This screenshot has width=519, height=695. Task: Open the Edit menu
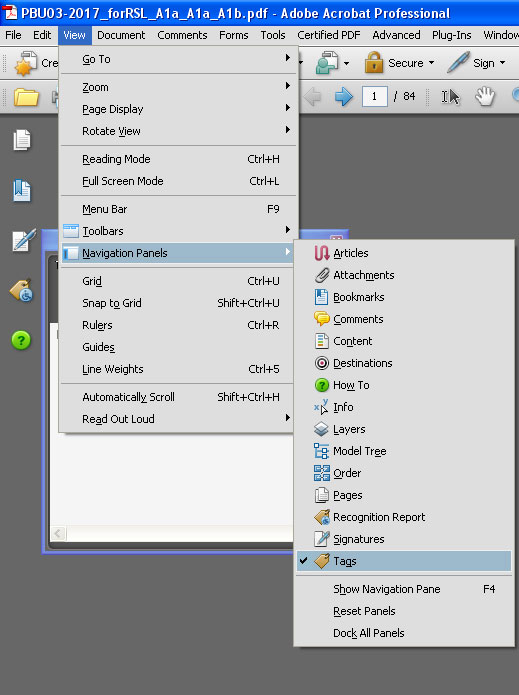[42, 35]
